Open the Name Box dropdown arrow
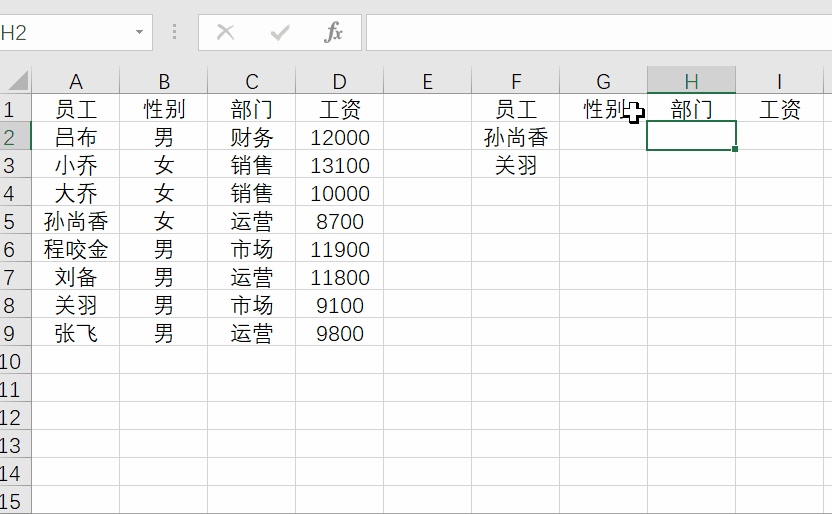832x514 pixels. (x=139, y=32)
